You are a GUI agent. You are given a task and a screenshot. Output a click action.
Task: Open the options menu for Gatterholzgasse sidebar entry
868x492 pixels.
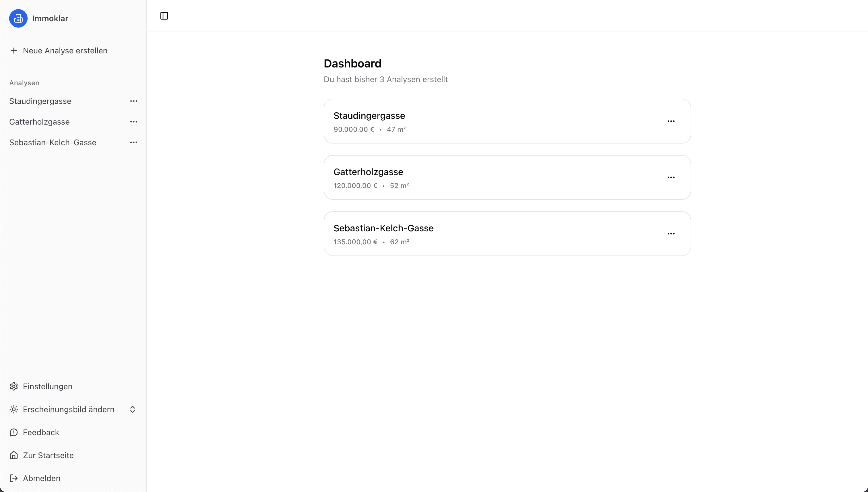pyautogui.click(x=134, y=122)
